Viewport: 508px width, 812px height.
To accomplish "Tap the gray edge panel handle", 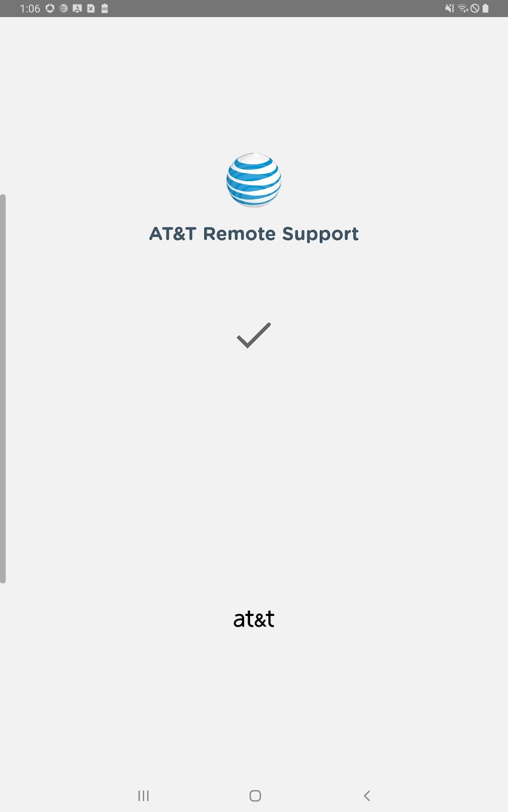I will pyautogui.click(x=3, y=389).
